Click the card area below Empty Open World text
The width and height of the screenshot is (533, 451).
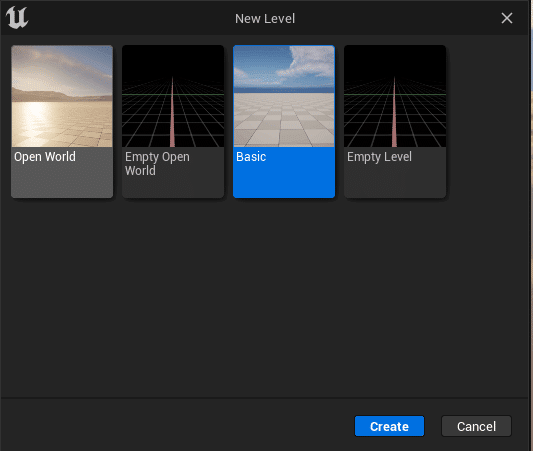[x=173, y=188]
